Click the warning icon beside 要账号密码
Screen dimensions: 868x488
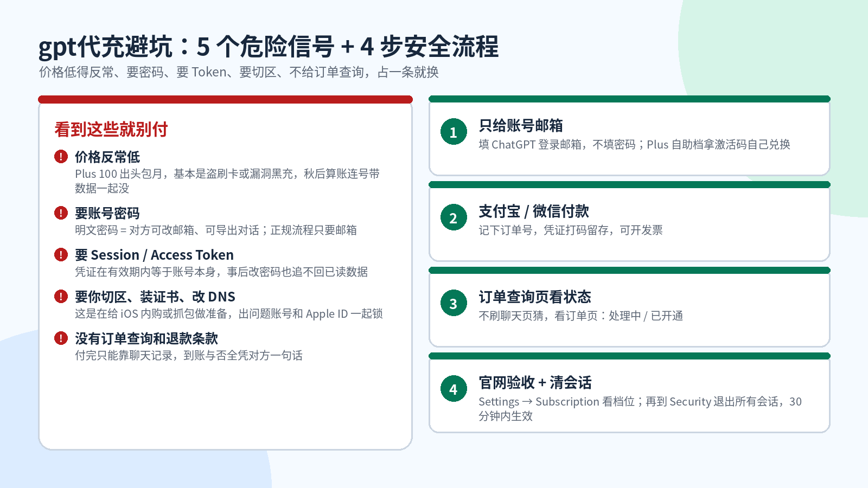coord(61,213)
